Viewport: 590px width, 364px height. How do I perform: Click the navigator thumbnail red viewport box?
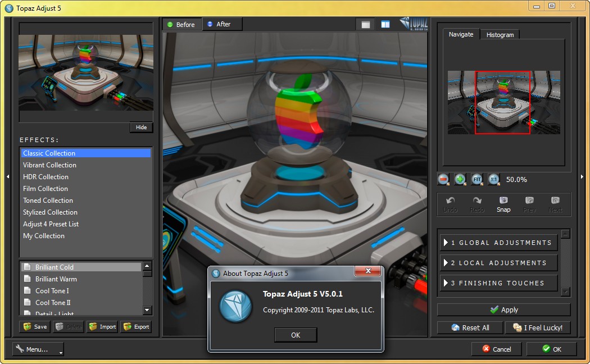502,102
